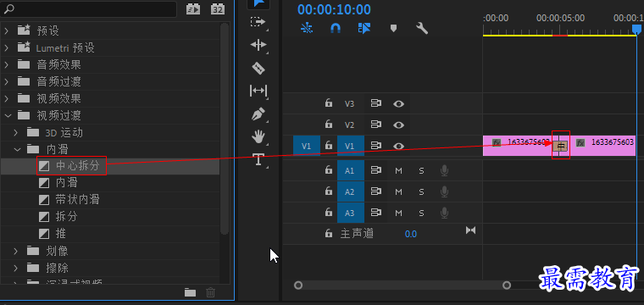Toggle lock on track V2
Viewport: 644px width, 305px height.
pos(329,124)
